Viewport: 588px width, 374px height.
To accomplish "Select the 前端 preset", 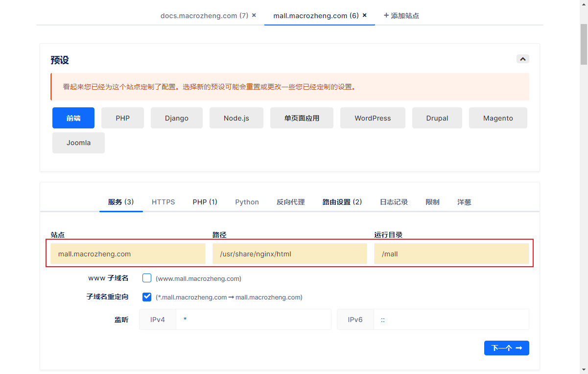I will (73, 118).
